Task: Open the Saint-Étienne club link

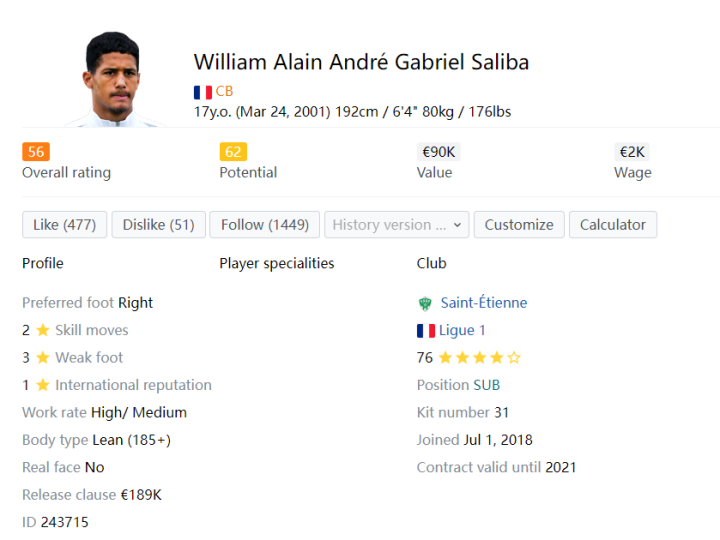Action: point(484,303)
